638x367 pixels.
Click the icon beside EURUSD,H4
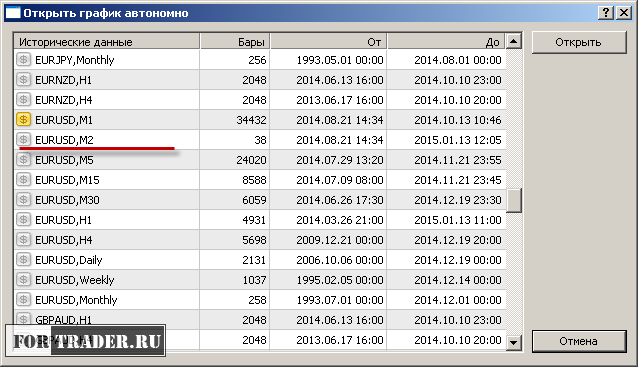click(x=24, y=240)
